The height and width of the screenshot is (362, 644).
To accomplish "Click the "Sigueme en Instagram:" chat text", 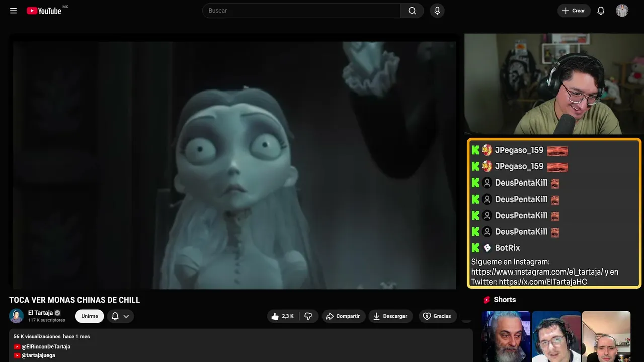I will [x=510, y=262].
